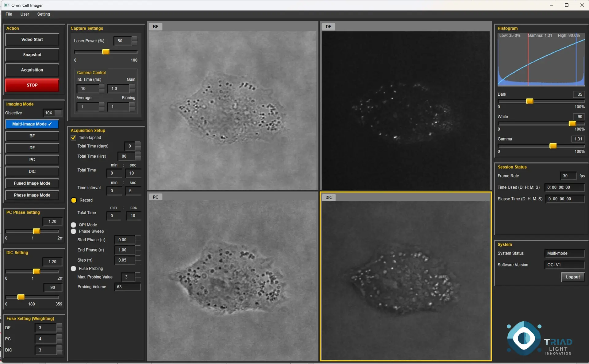Open the Setting menu

pyautogui.click(x=43, y=14)
